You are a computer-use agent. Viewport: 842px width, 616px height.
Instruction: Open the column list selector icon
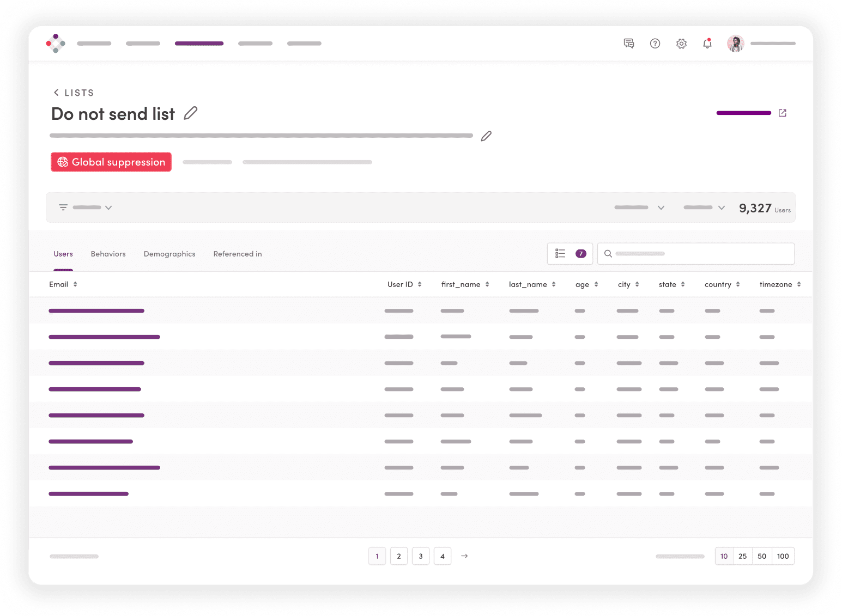560,254
